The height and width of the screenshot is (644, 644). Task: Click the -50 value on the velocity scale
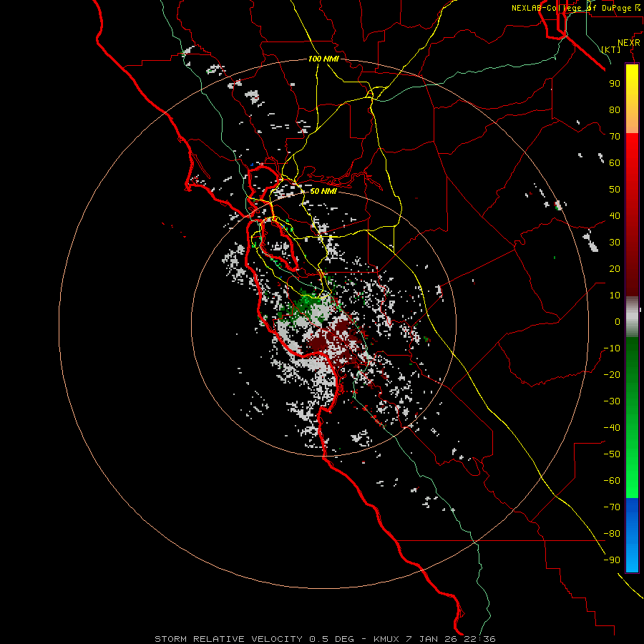(x=612, y=454)
